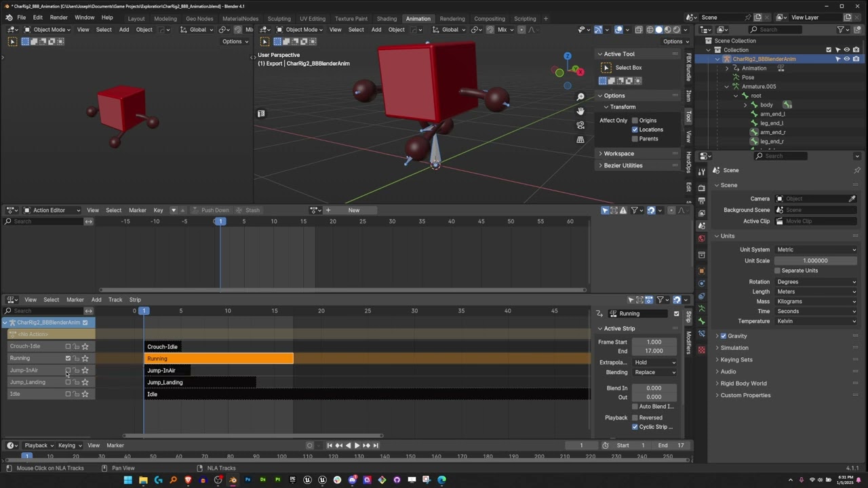Click the pin icon in Scene properties

click(856, 170)
